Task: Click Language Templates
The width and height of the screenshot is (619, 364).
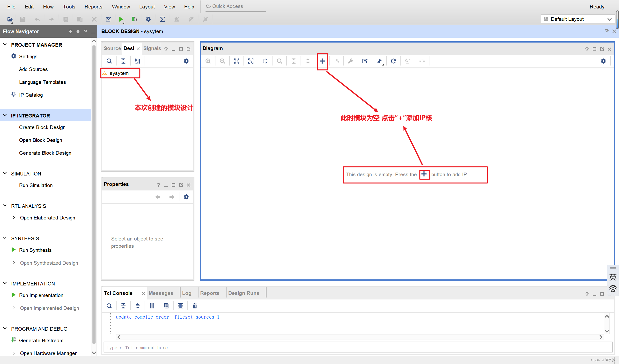Action: click(x=43, y=82)
